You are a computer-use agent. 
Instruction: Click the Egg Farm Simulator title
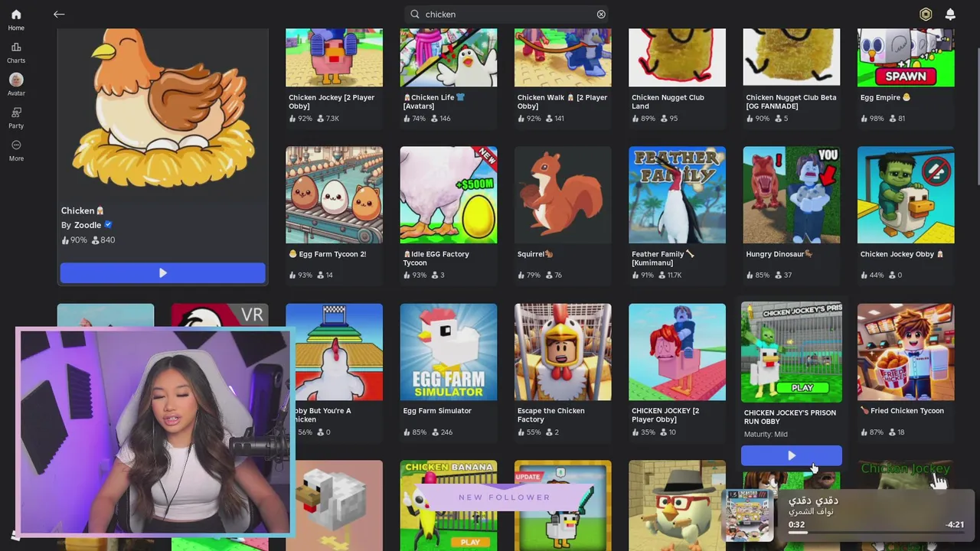(x=437, y=411)
